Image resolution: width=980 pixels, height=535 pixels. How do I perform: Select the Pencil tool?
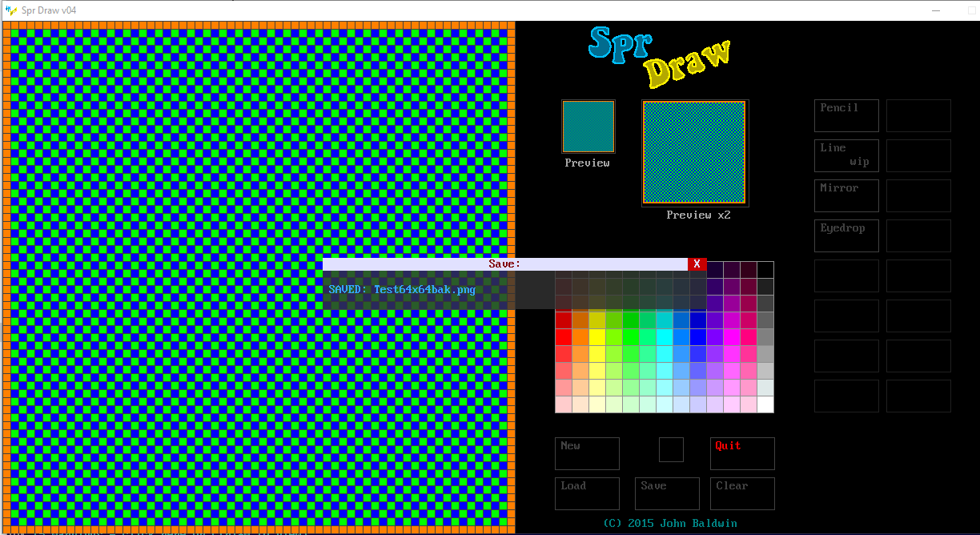[x=846, y=115]
